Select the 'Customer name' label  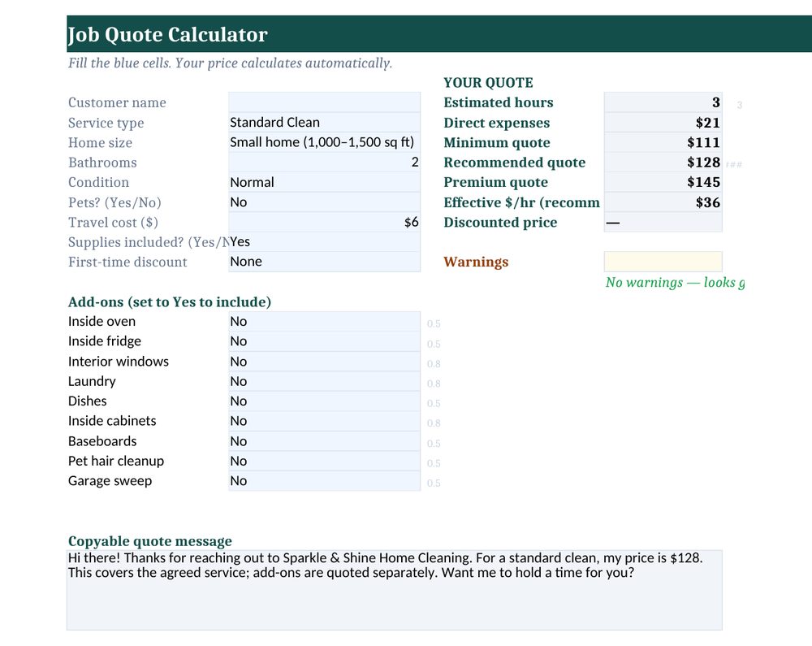tap(117, 102)
